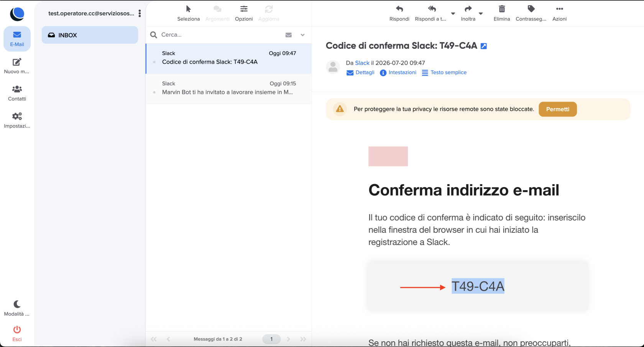Click sender link Slack in header
644x347 pixels.
click(x=362, y=63)
